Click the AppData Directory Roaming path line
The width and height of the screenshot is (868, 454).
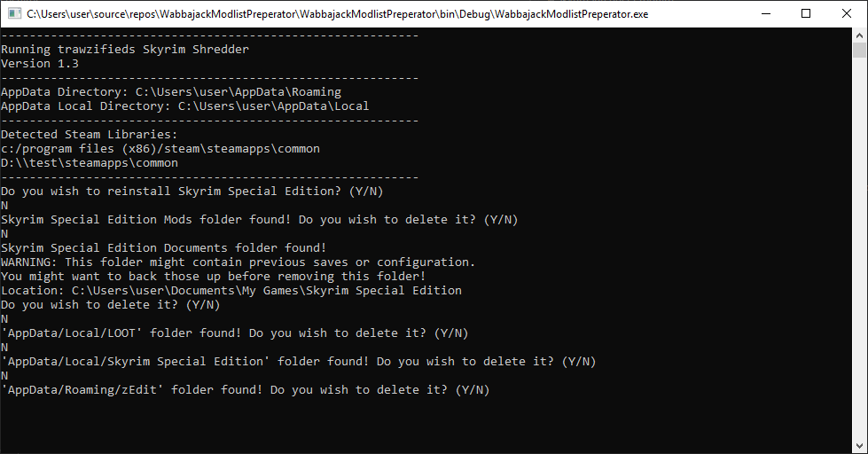[171, 92]
